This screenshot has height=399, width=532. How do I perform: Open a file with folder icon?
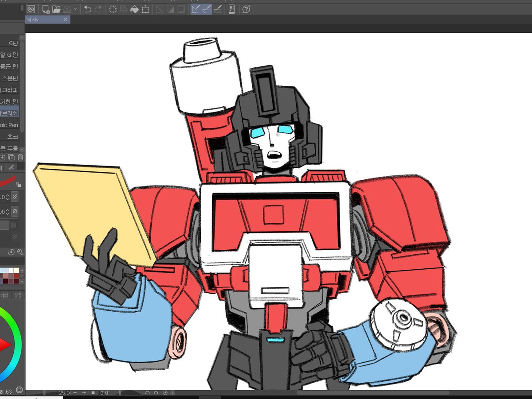[x=56, y=9]
